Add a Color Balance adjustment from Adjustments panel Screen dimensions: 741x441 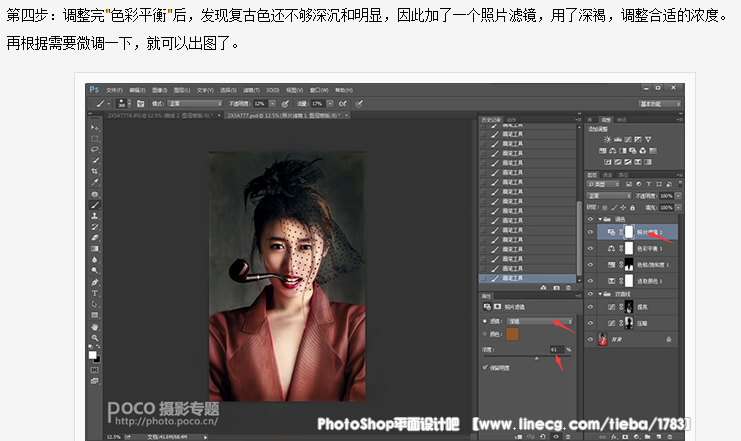612,151
